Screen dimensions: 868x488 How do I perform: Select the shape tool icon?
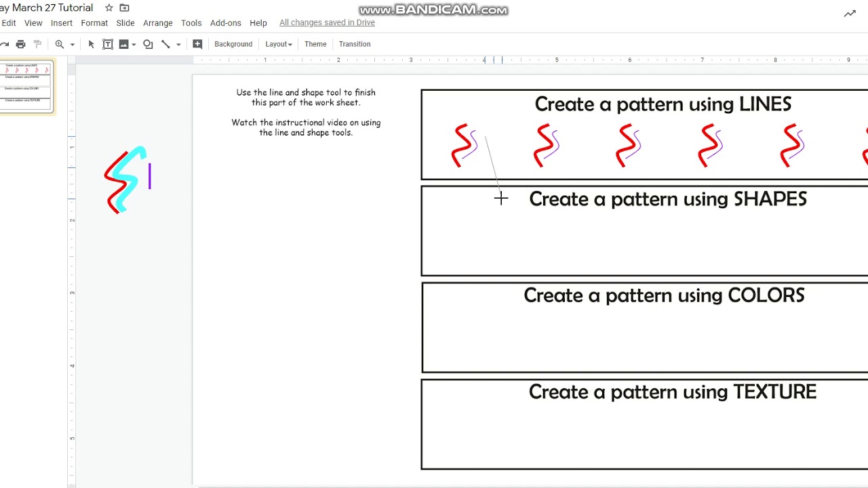(148, 44)
